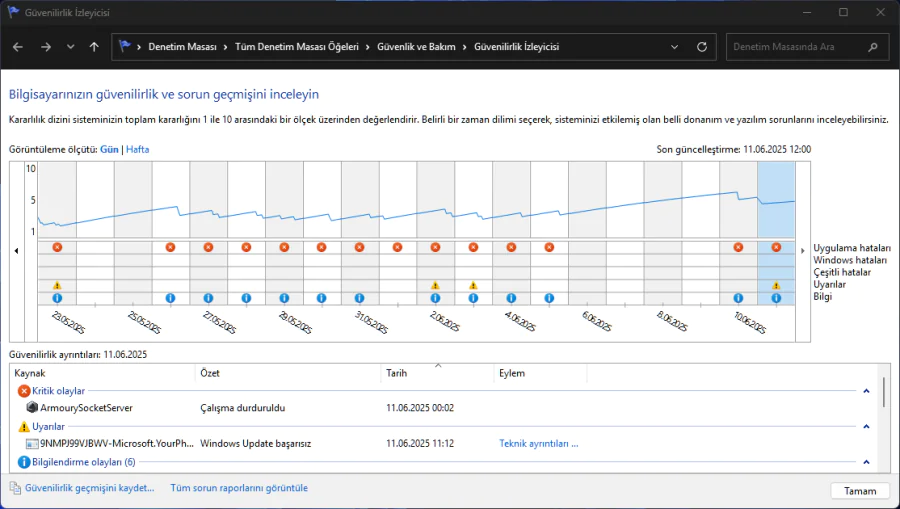Go back with the left arrow
The image size is (900, 509).
coord(18,47)
